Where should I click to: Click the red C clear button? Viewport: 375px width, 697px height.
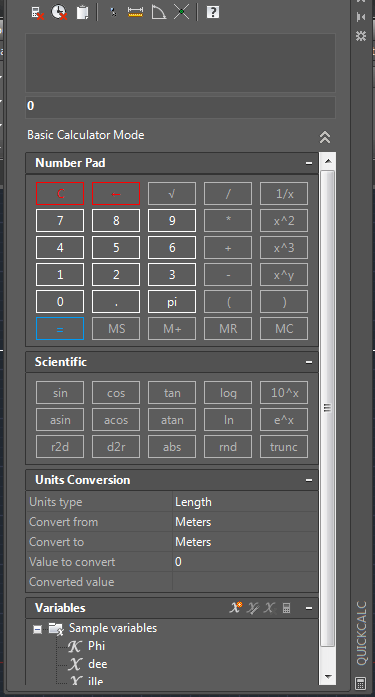coord(60,194)
